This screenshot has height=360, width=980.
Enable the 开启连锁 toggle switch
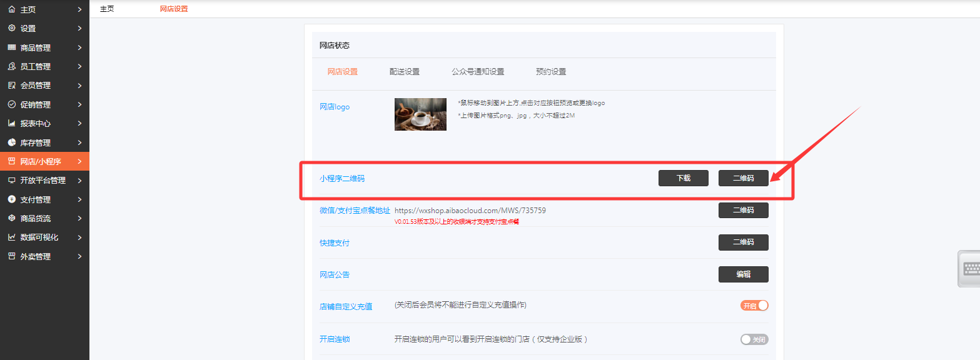coord(754,339)
